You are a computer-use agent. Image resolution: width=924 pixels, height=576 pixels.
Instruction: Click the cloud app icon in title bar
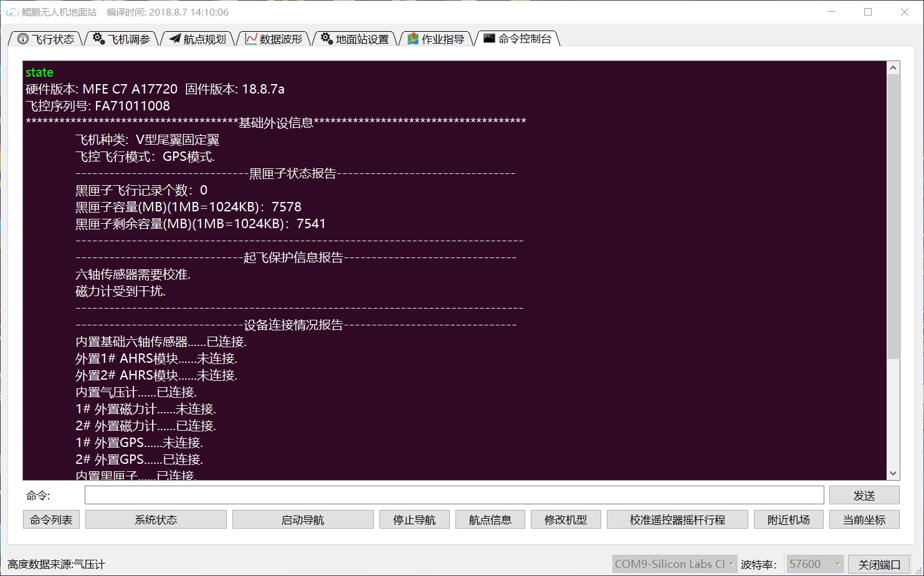(x=12, y=12)
